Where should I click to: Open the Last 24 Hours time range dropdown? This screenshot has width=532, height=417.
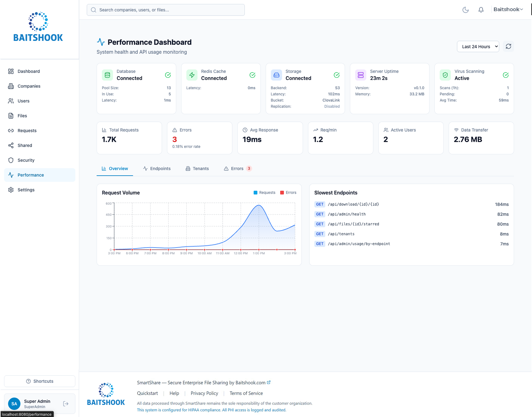tap(478, 46)
